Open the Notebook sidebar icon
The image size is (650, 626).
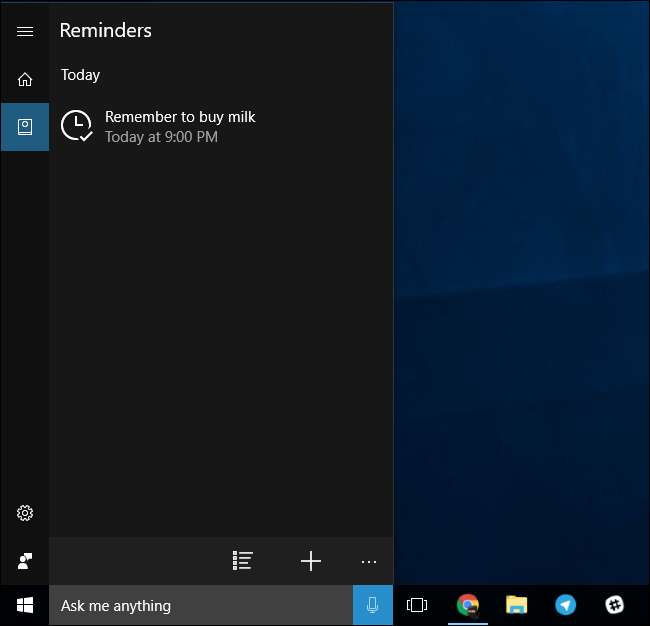[x=25, y=127]
